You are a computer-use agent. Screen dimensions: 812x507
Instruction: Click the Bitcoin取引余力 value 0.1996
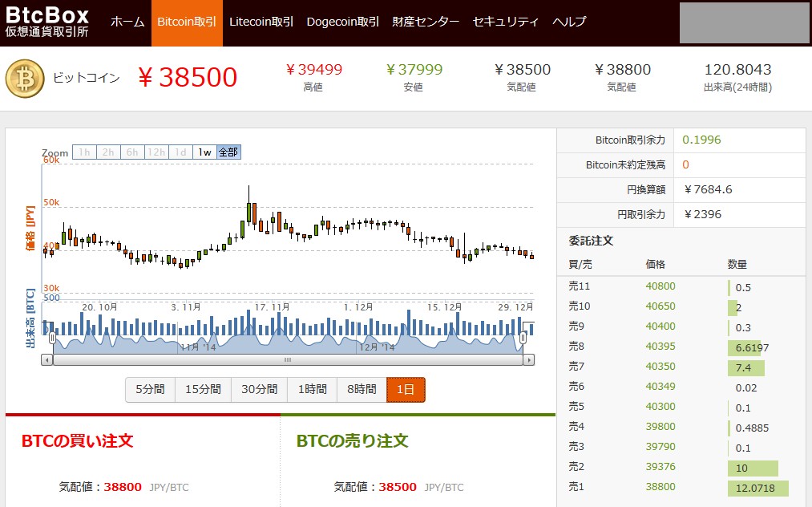[701, 140]
